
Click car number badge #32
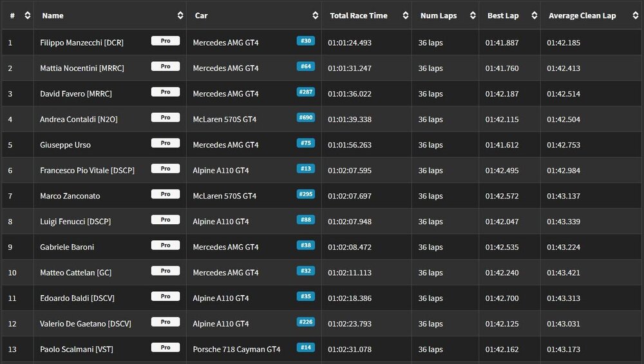point(305,271)
